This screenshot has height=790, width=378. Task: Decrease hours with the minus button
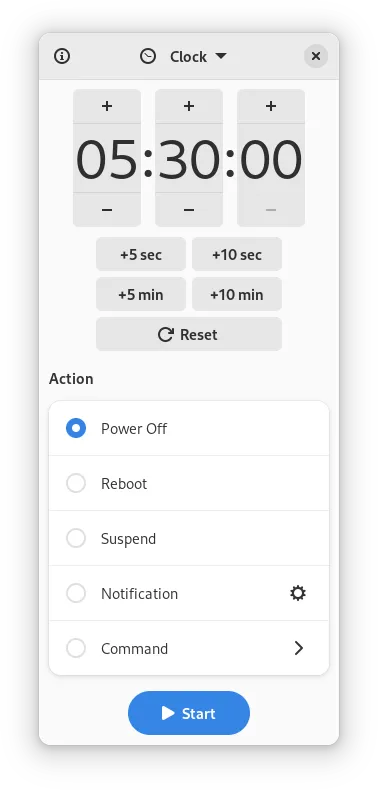[107, 210]
